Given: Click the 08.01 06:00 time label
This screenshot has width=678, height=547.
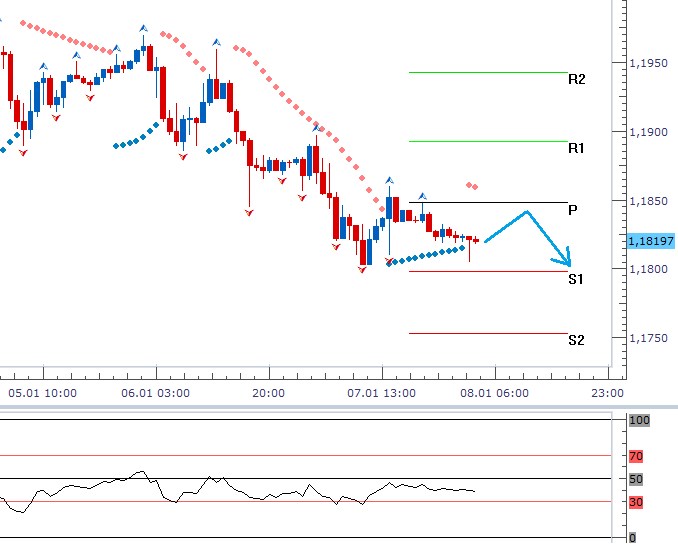Looking at the screenshot, I should 494,394.
